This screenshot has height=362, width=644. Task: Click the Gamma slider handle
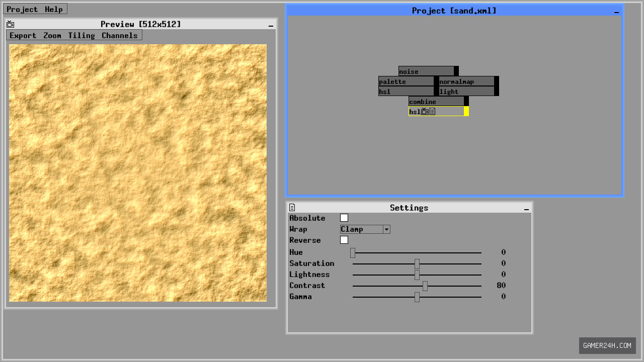(x=417, y=297)
